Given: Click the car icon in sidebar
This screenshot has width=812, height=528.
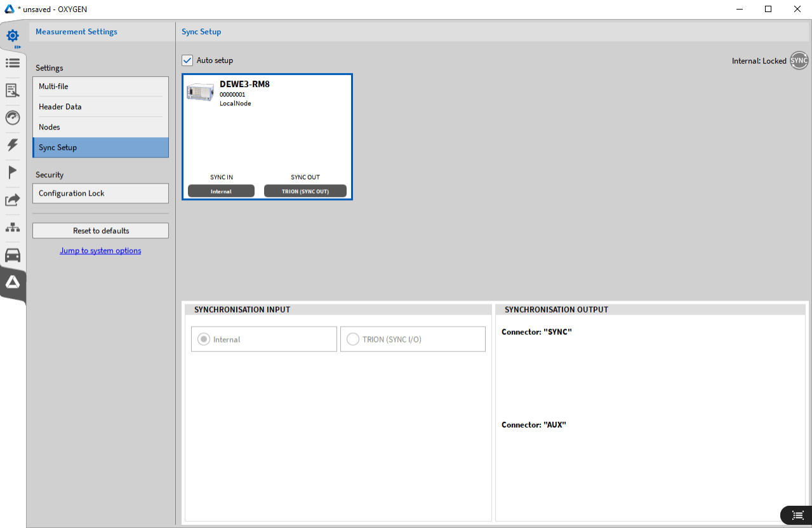Looking at the screenshot, I should [13, 255].
